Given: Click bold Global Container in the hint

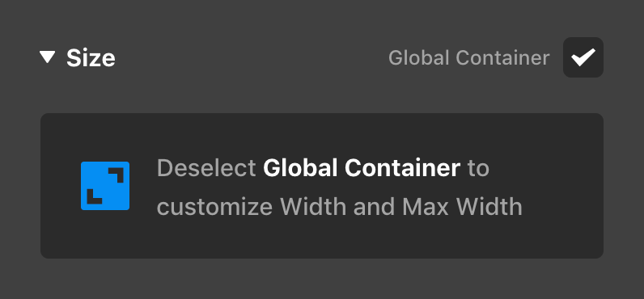Looking at the screenshot, I should [x=362, y=168].
